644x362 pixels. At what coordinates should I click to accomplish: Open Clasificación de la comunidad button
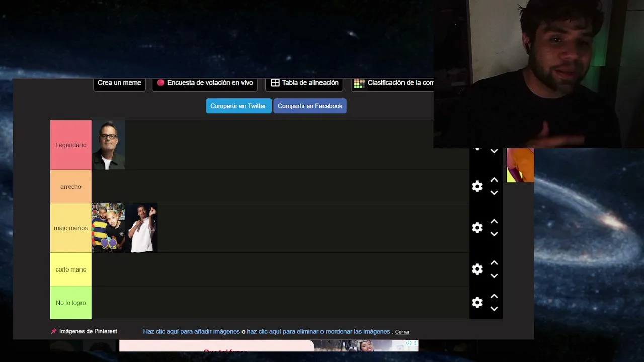pyautogui.click(x=392, y=83)
